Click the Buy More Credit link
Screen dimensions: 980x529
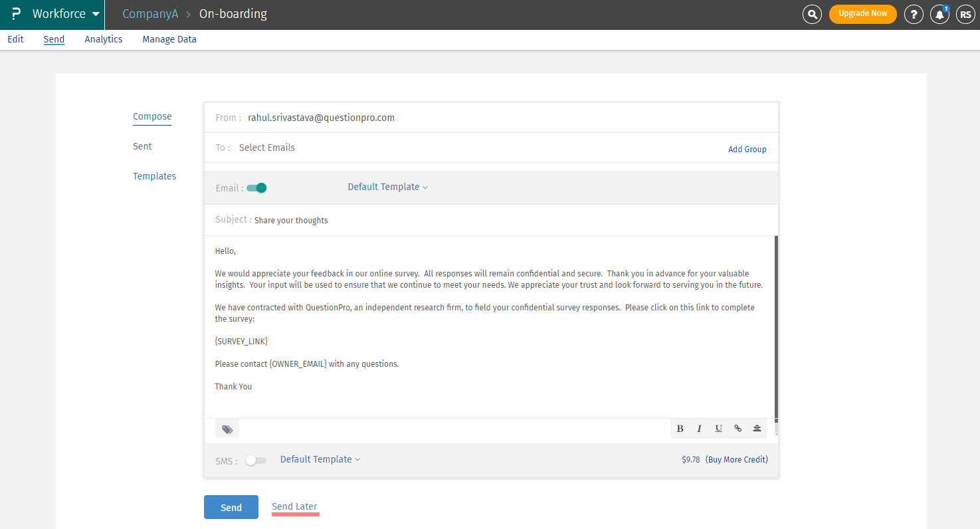737,459
